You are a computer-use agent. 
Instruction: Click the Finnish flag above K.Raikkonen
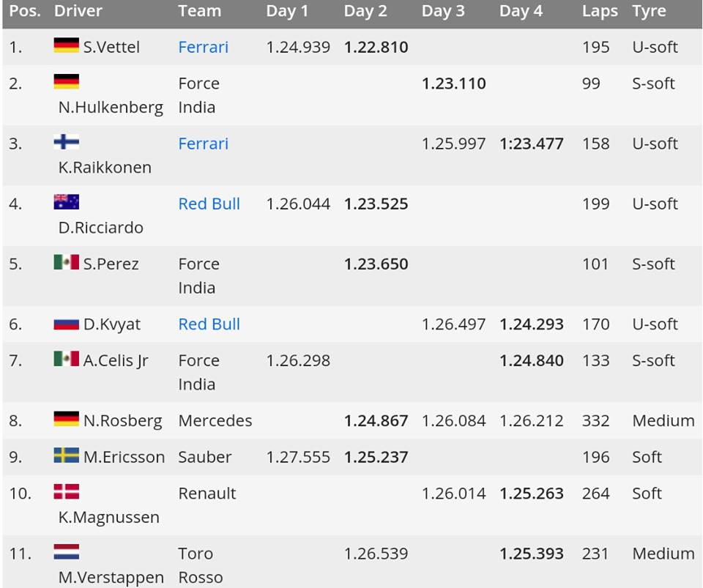[66, 142]
